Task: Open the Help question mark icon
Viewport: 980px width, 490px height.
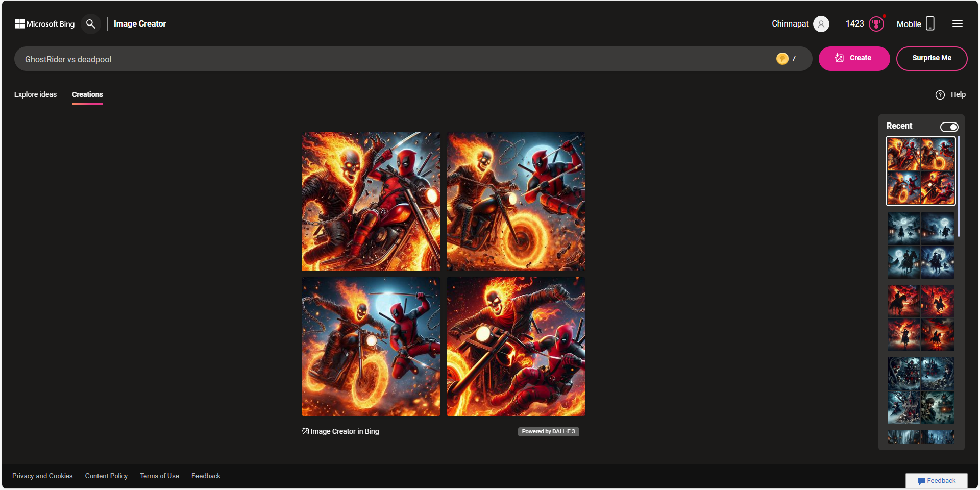Action: coord(940,95)
